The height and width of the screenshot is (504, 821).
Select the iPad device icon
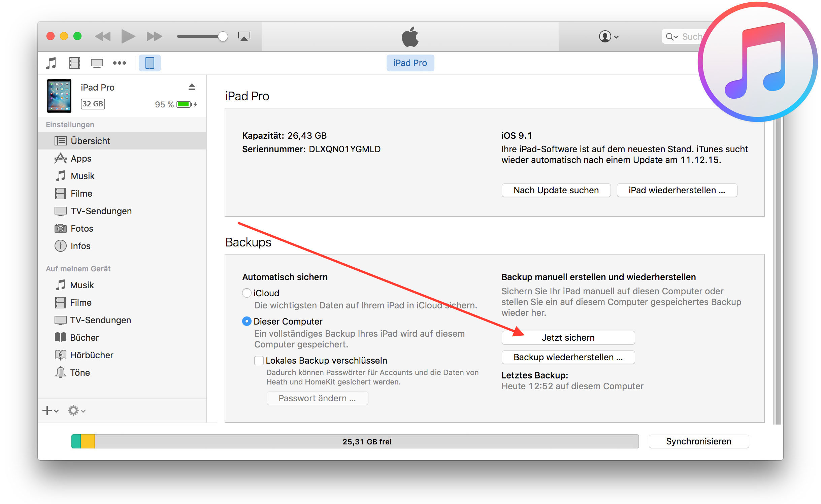point(150,63)
